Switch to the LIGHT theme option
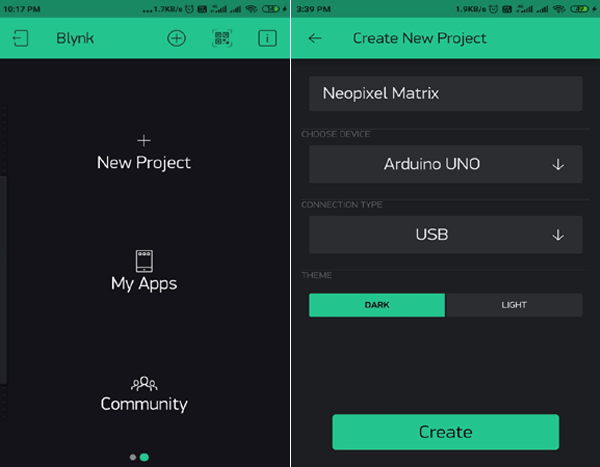 pyautogui.click(x=513, y=305)
